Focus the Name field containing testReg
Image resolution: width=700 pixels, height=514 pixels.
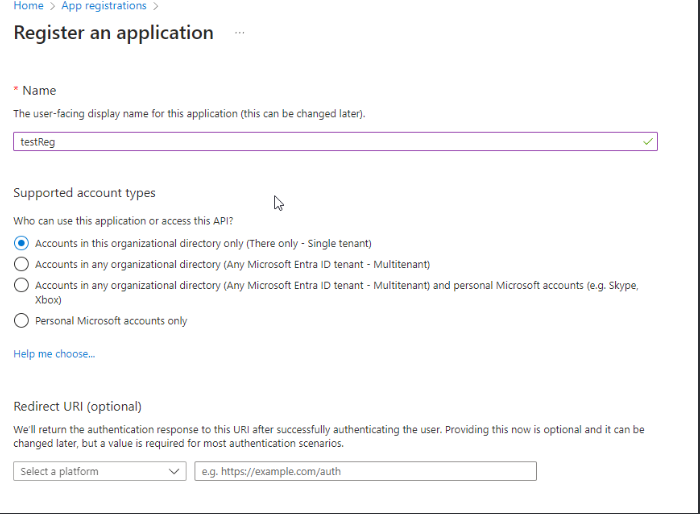click(335, 142)
